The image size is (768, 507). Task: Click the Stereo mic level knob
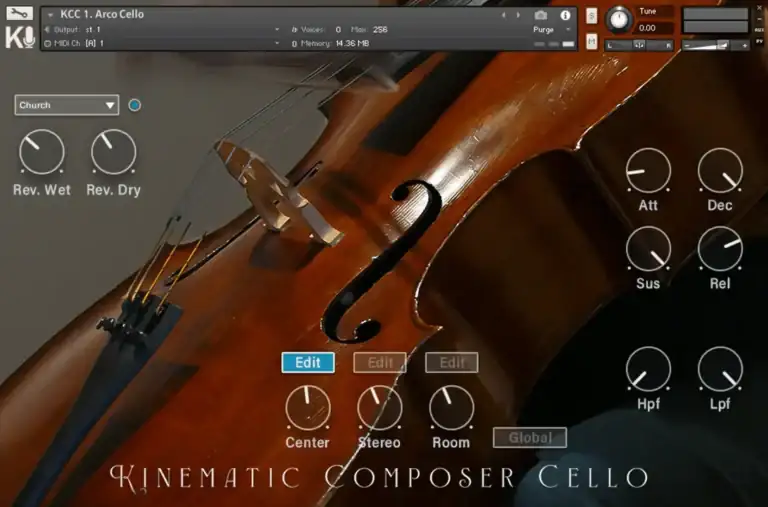380,408
